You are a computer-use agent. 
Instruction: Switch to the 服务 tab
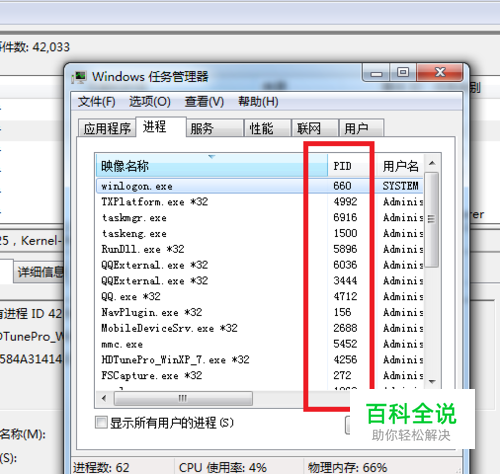[215, 128]
